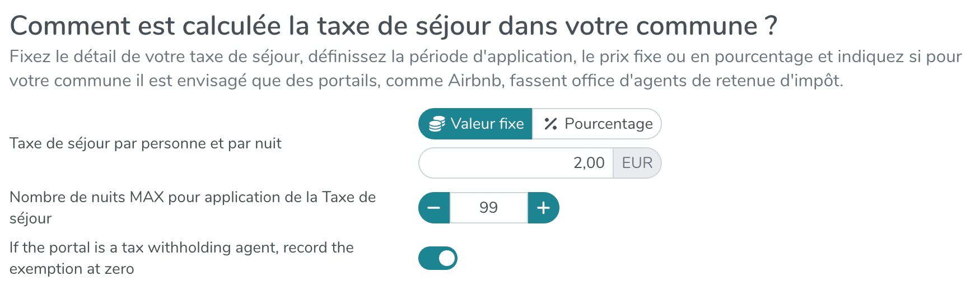Click the EUR currency suffix
Viewport: 980px width, 308px height.
point(637,163)
